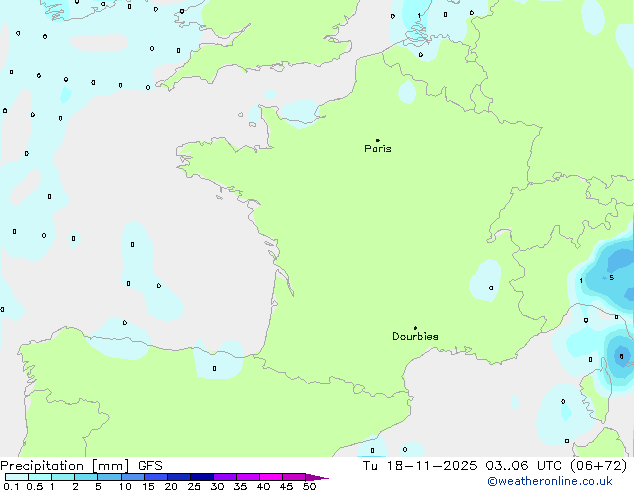Viewport: 634px width, 490px height.
Task: Select the 10 mm legend value
Action: coord(125,486)
